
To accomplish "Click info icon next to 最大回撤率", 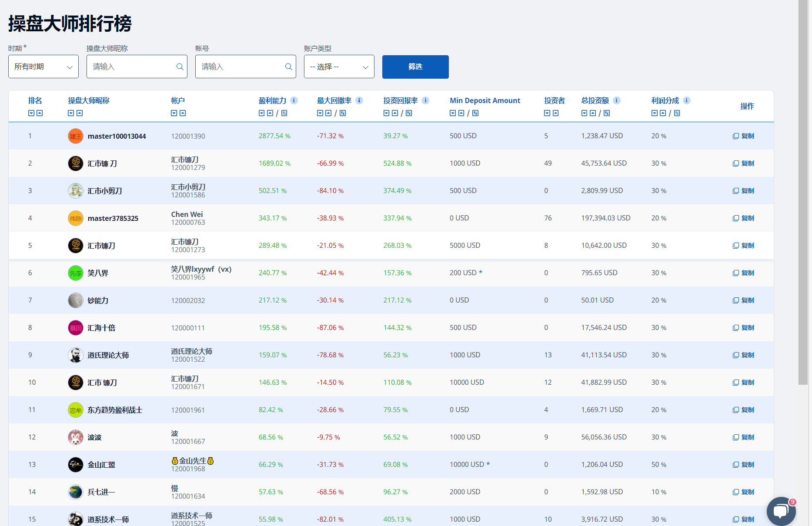I will pyautogui.click(x=359, y=100).
